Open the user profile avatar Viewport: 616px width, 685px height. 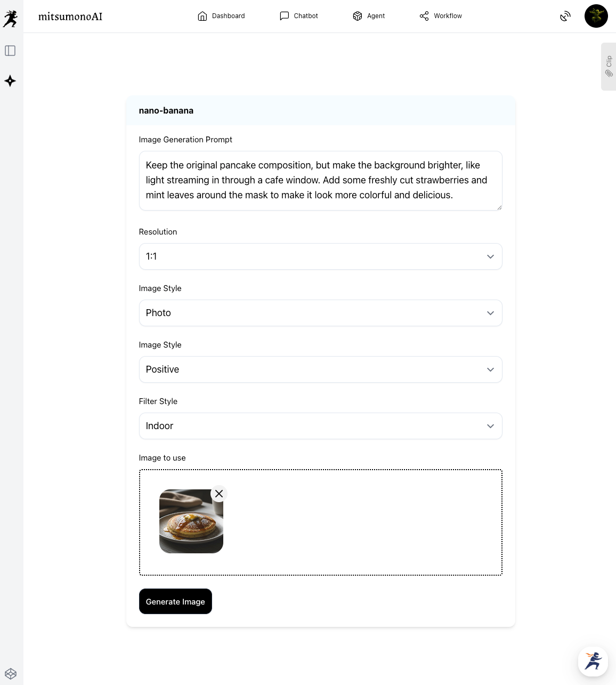[596, 16]
